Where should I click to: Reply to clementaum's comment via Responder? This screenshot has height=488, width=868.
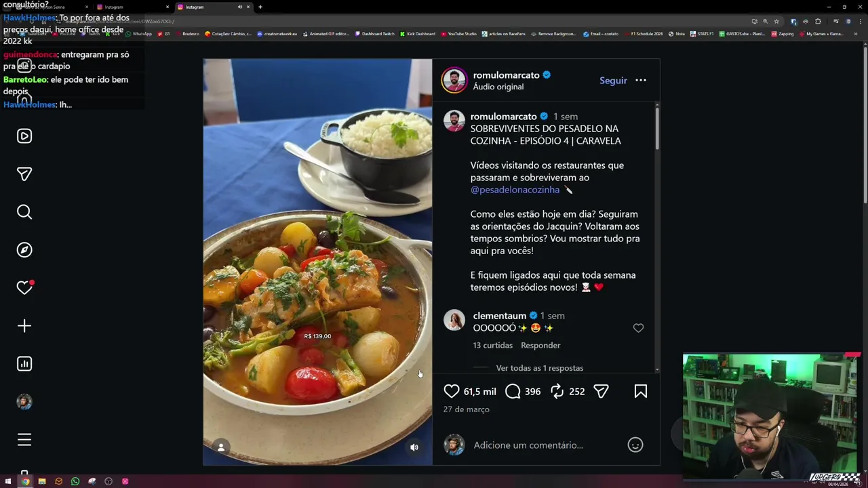(x=540, y=345)
